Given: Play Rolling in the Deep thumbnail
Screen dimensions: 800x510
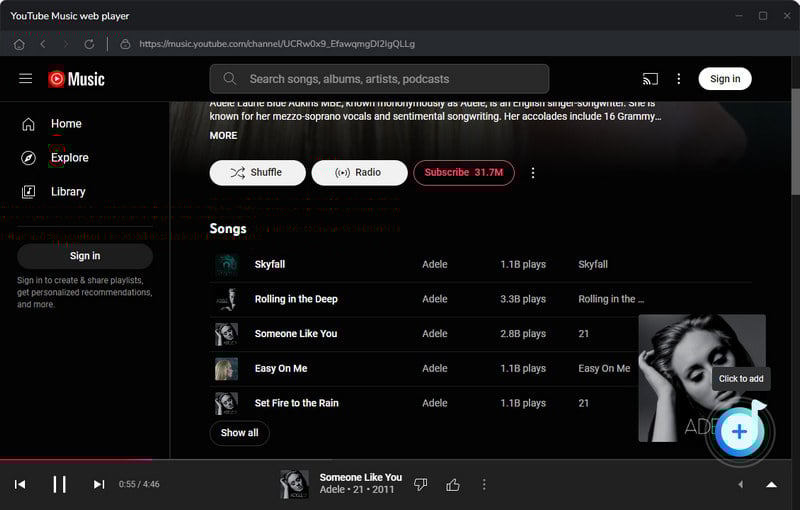Looking at the screenshot, I should (226, 299).
